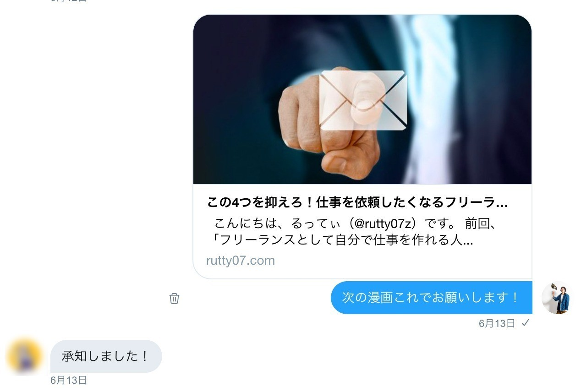The height and width of the screenshot is (392, 581).
Task: Click the 6月13日 timestamp under the grey reply
Action: [x=69, y=380]
